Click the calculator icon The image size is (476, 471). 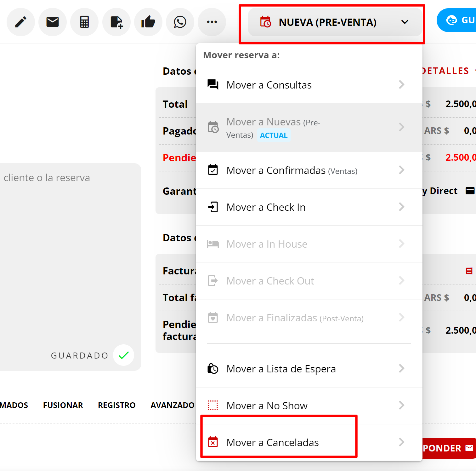point(84,22)
